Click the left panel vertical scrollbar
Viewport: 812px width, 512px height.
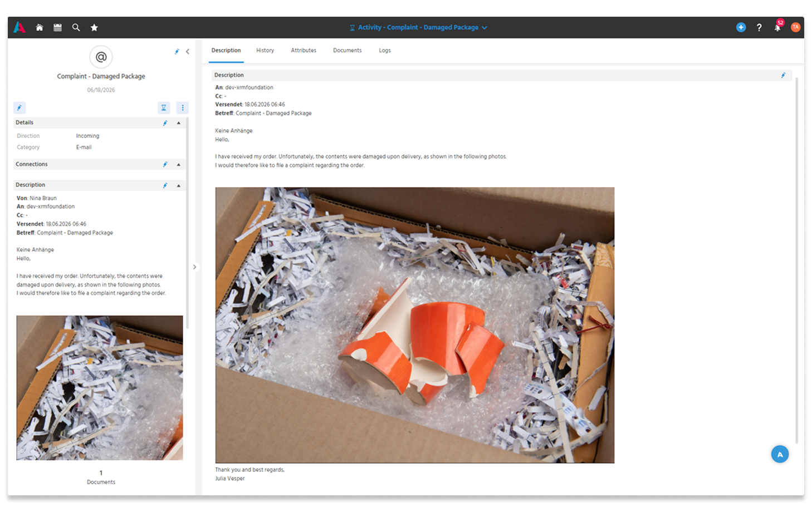[187, 223]
